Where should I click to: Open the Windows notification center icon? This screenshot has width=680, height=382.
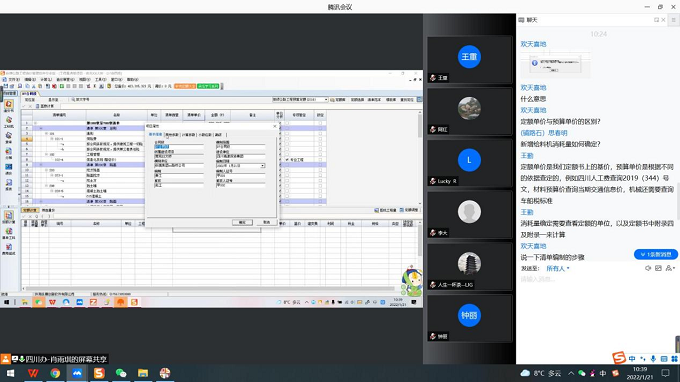pyautogui.click(x=666, y=373)
